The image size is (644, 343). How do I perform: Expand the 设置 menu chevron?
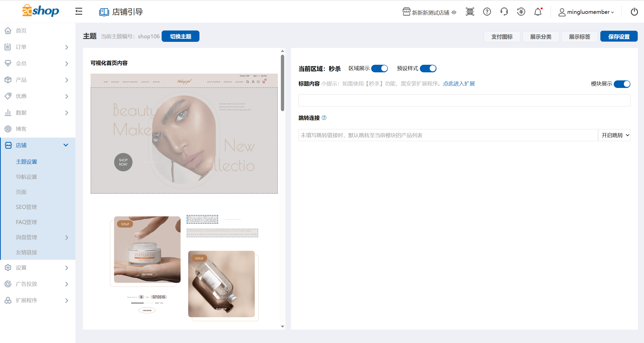pyautogui.click(x=67, y=268)
